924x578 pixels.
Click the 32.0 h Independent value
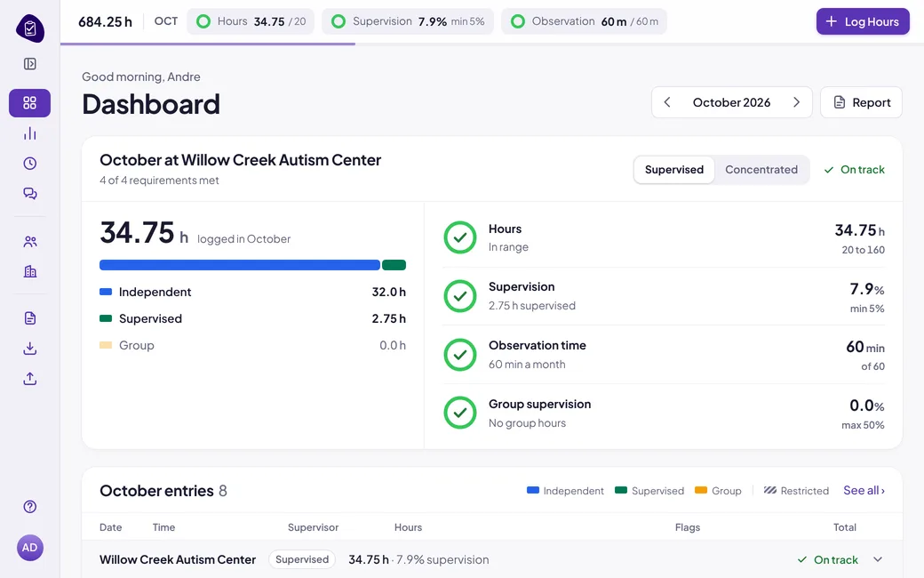click(389, 292)
